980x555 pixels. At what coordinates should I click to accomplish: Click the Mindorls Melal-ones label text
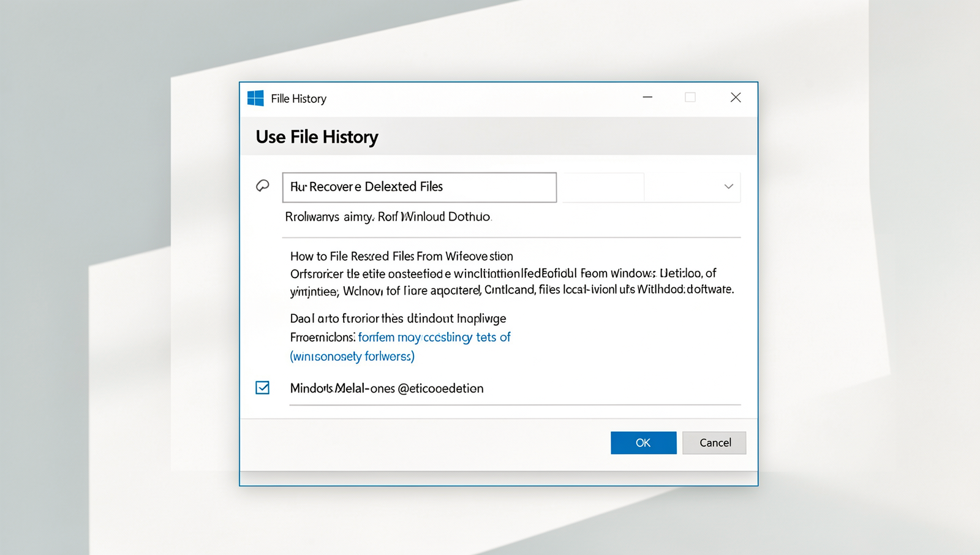[387, 388]
